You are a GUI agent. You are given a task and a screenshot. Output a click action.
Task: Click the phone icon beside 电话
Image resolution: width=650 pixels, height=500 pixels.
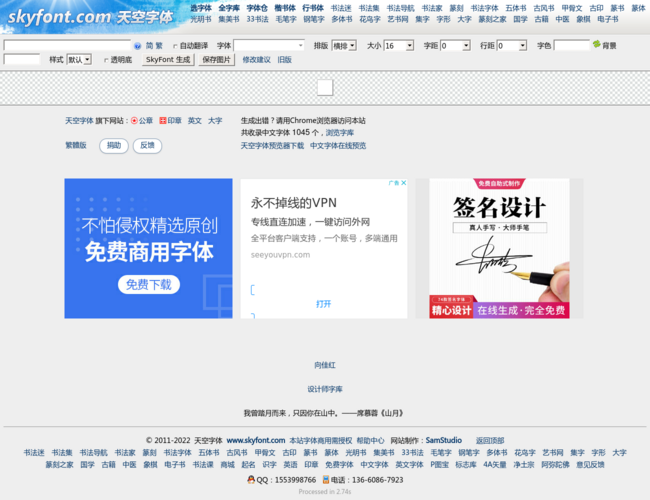pyautogui.click(x=326, y=480)
